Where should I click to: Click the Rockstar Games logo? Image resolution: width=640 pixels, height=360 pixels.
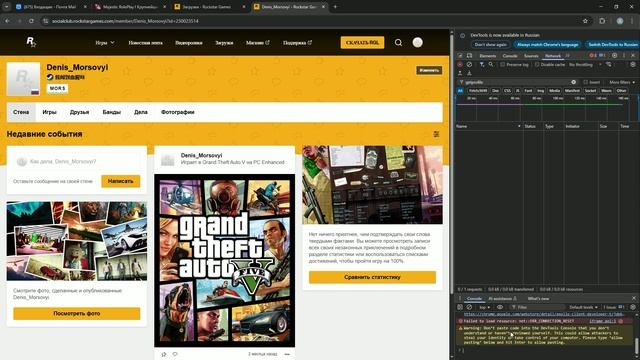click(x=31, y=42)
